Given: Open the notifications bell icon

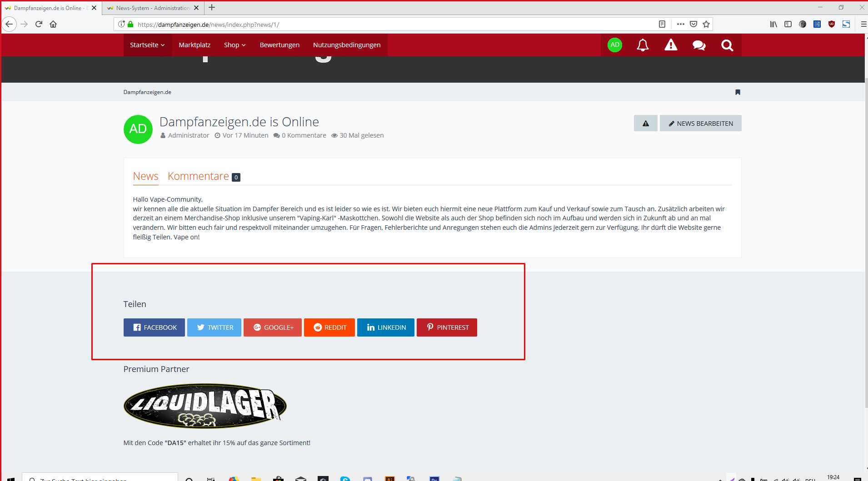Looking at the screenshot, I should [643, 45].
